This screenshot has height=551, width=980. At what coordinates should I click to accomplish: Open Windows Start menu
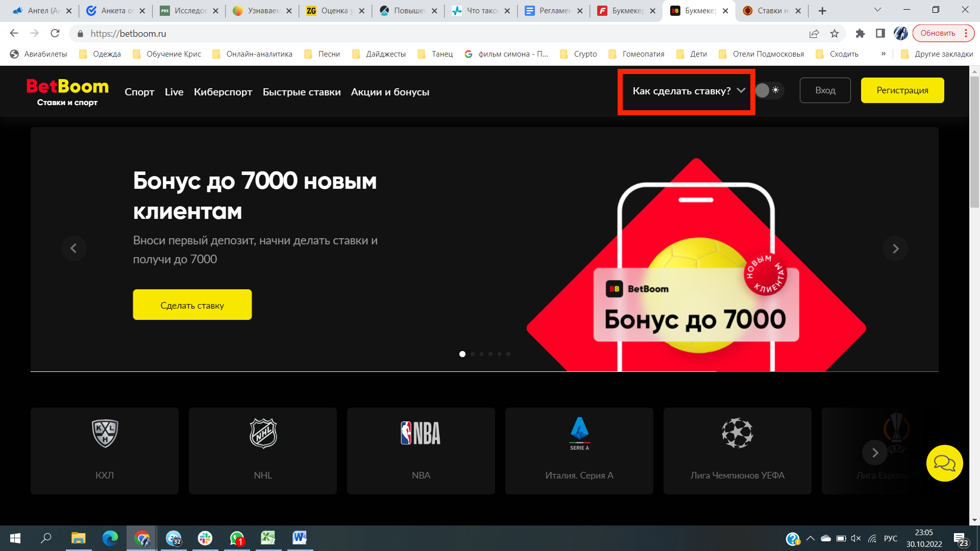(x=15, y=538)
